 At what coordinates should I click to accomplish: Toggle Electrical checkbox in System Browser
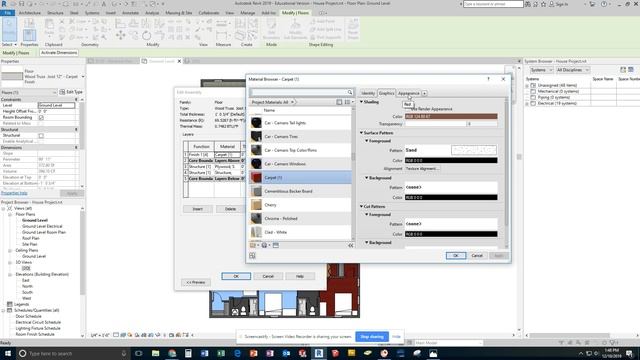(x=533, y=104)
